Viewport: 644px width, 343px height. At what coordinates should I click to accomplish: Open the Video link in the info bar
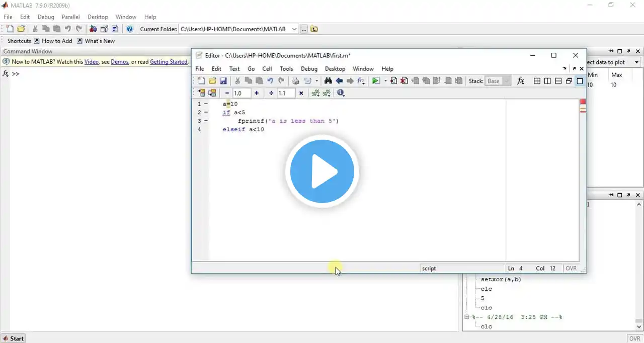click(x=91, y=62)
